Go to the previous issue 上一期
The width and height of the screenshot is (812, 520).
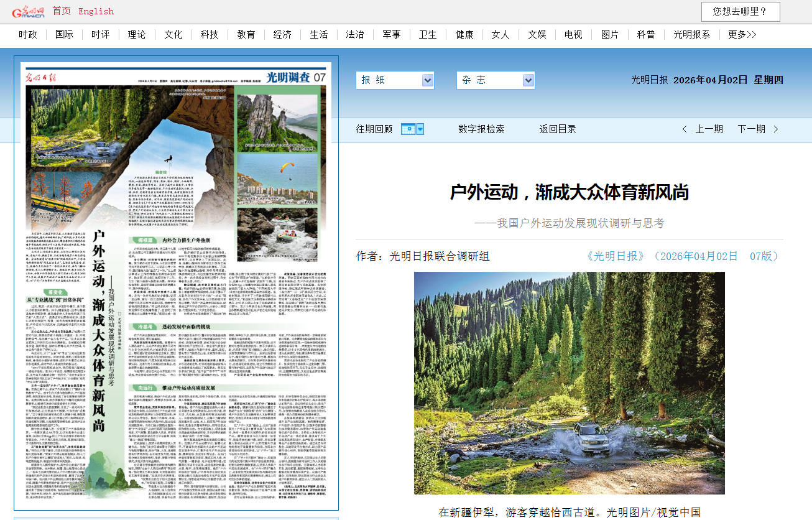[x=709, y=129]
